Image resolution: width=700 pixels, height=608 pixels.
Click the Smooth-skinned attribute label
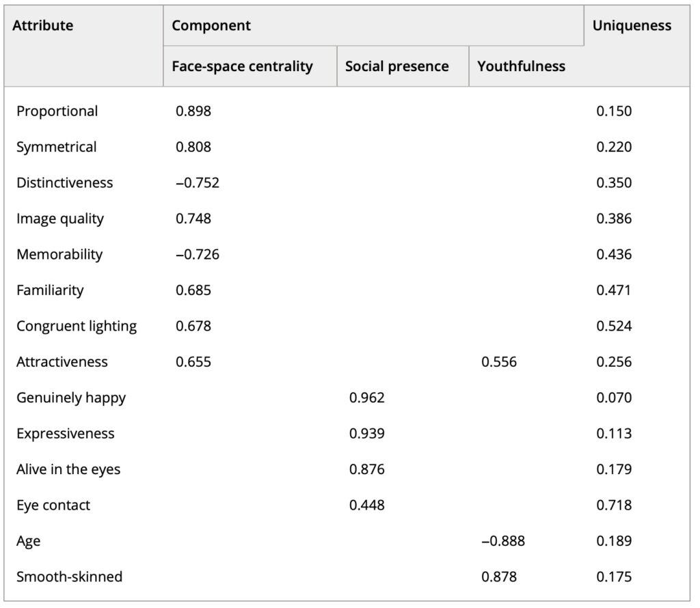click(x=69, y=577)
